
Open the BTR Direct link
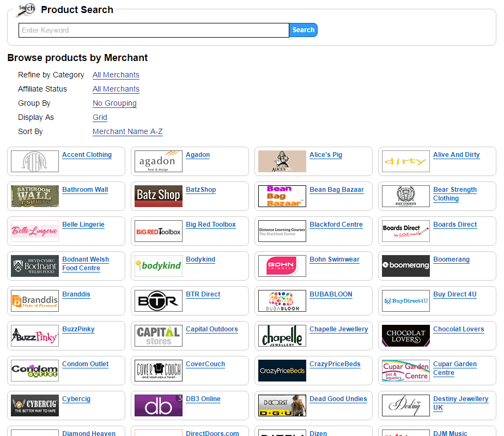[203, 294]
